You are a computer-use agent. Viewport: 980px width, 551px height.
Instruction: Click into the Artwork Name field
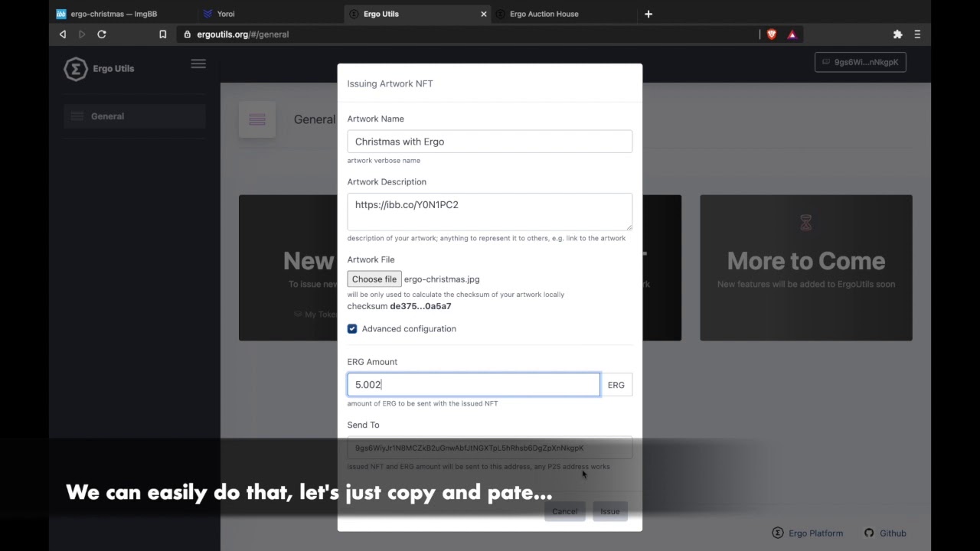tap(489, 142)
